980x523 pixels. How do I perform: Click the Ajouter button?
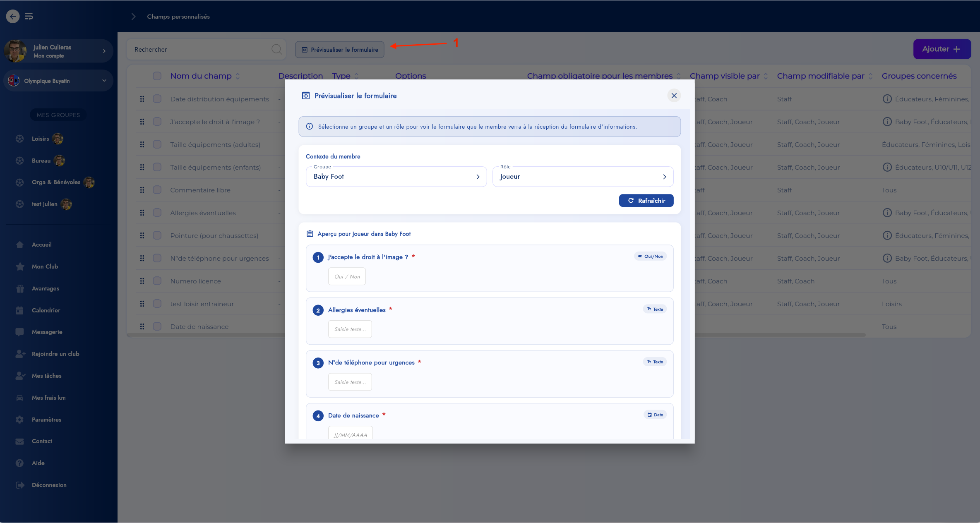[942, 49]
